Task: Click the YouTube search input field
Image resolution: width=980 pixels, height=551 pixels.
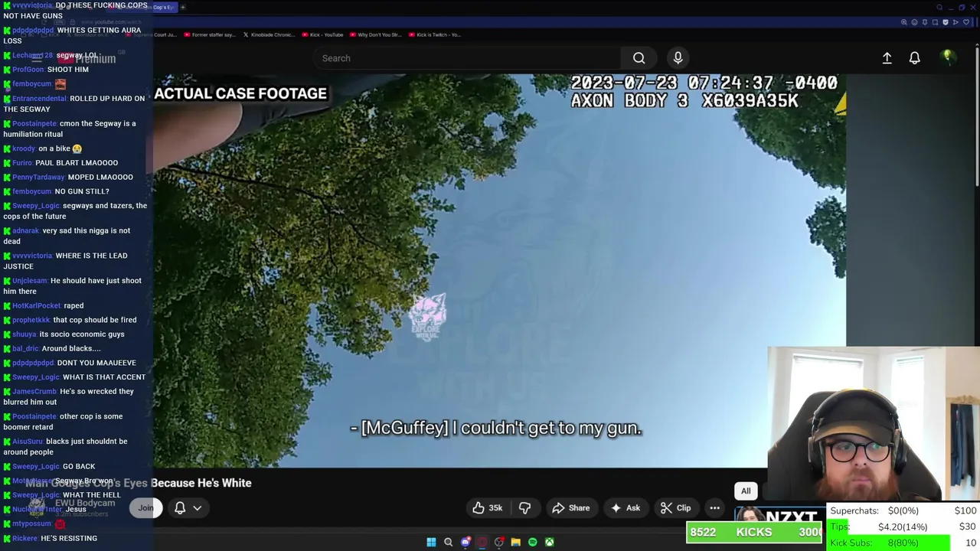Action: point(467,58)
